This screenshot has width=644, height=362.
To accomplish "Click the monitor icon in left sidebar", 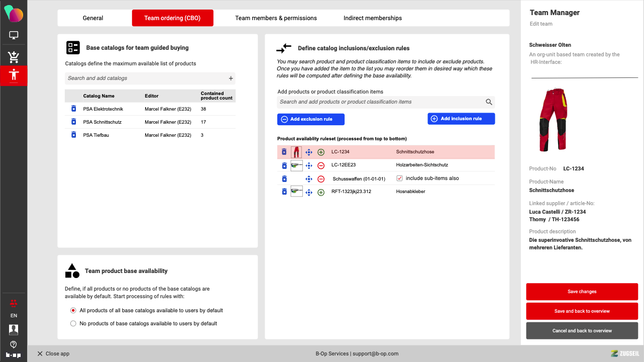I will pyautogui.click(x=14, y=36).
